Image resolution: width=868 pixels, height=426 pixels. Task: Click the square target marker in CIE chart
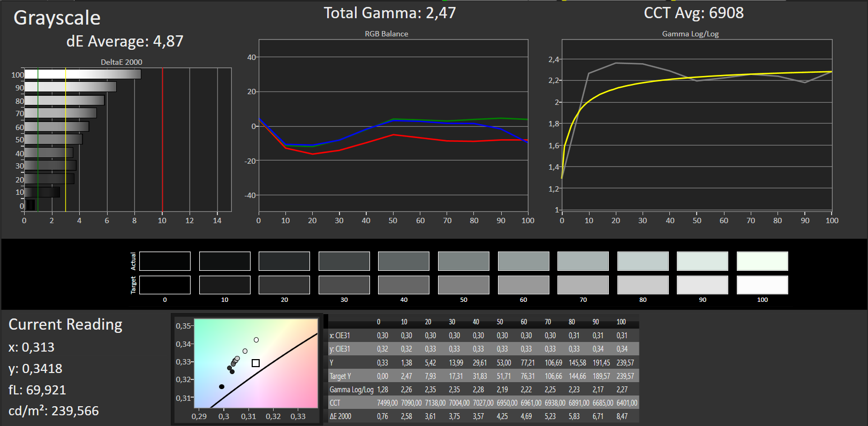[x=255, y=363]
